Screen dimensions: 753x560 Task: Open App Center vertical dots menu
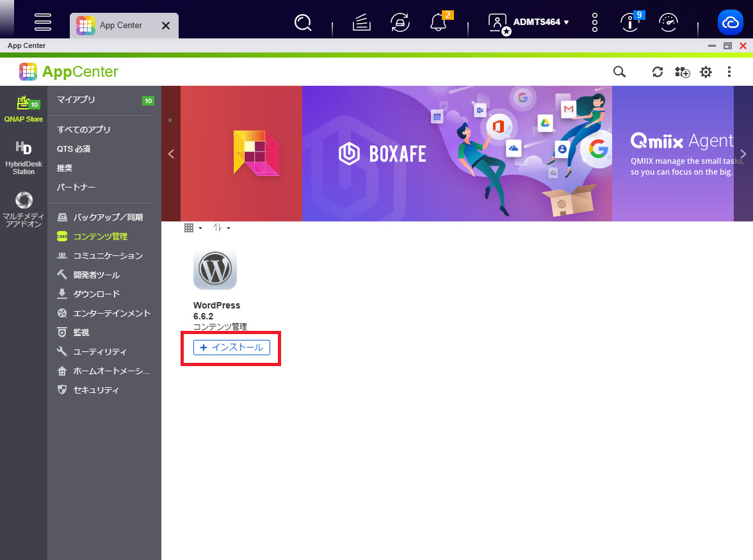coord(729,72)
